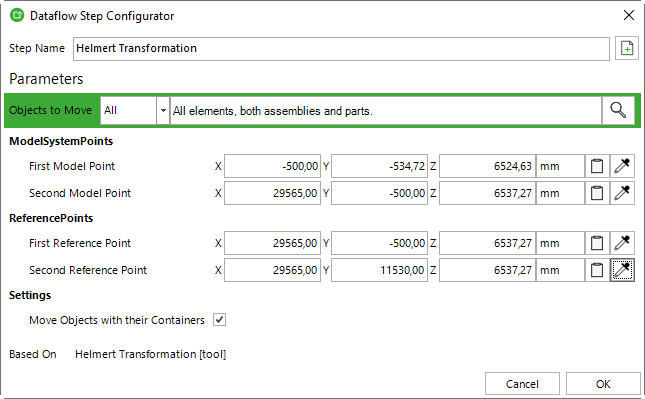Edit First Reference Point Y value -500,00
Screen dimensions: 645x399
tap(379, 243)
